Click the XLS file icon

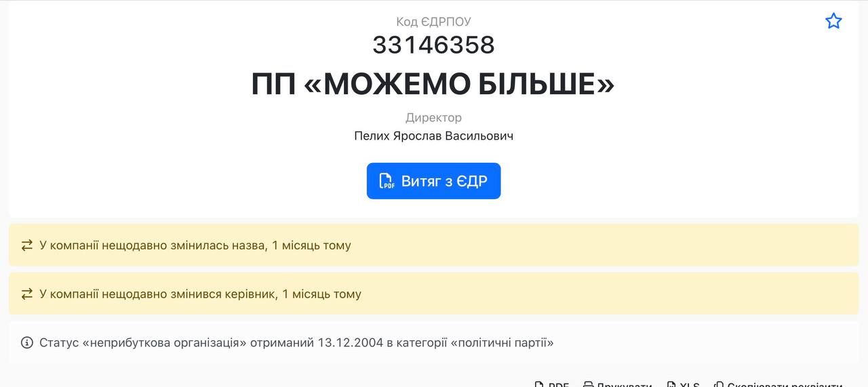point(672,384)
